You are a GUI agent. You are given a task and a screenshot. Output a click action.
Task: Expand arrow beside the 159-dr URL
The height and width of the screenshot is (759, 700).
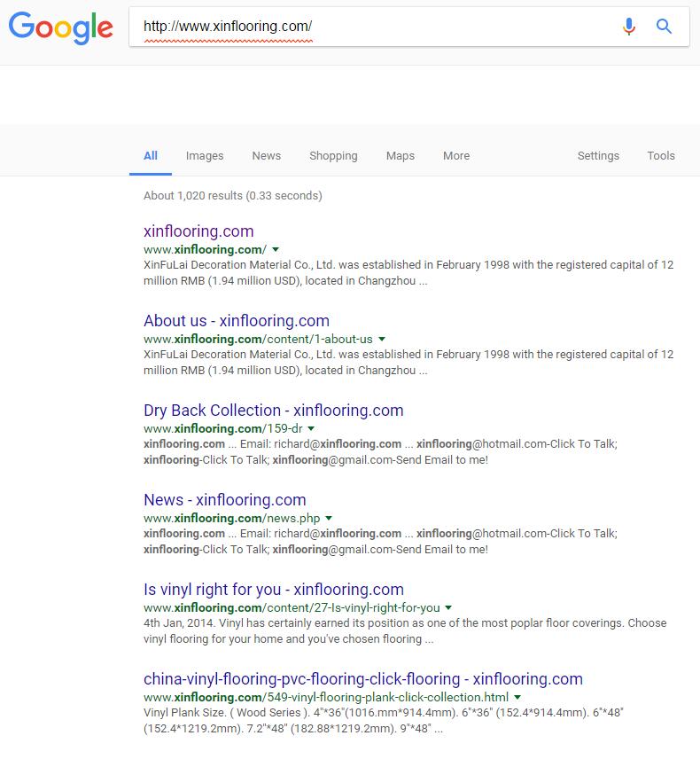(x=312, y=429)
